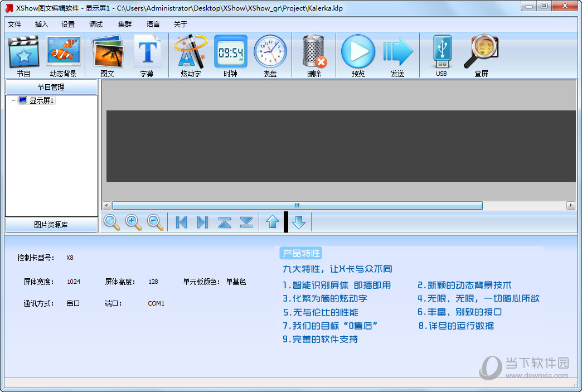Image resolution: width=582 pixels, height=392 pixels.
Task: Click the 节目管理 panel header
Action: pos(52,87)
